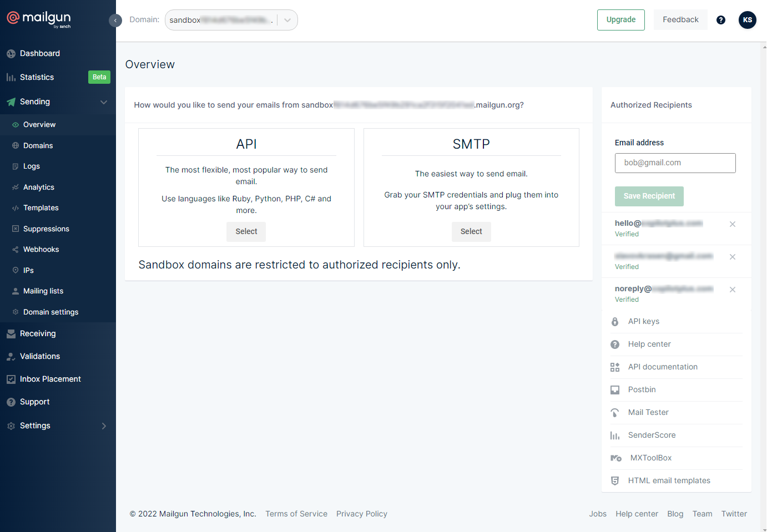Open the Webhooks page

pos(41,250)
